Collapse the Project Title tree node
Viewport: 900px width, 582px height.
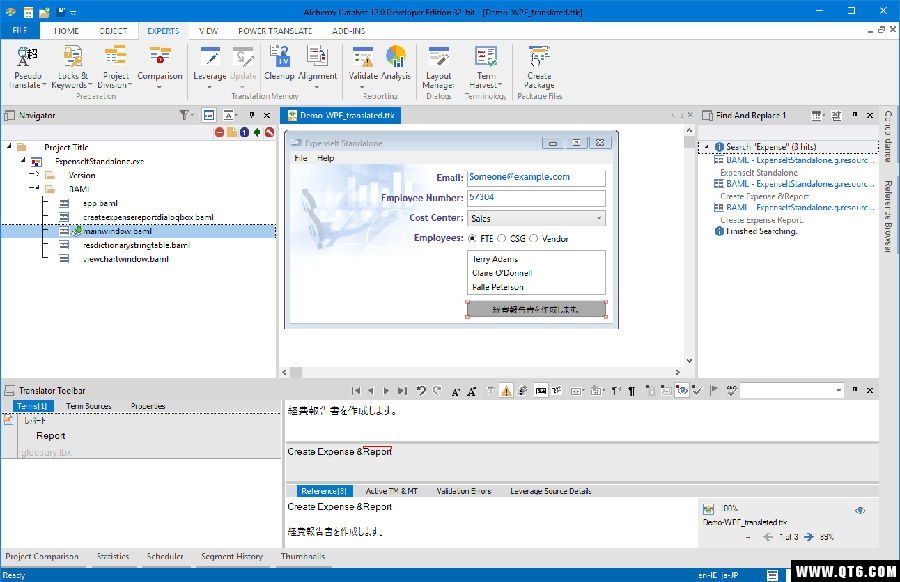point(9,146)
